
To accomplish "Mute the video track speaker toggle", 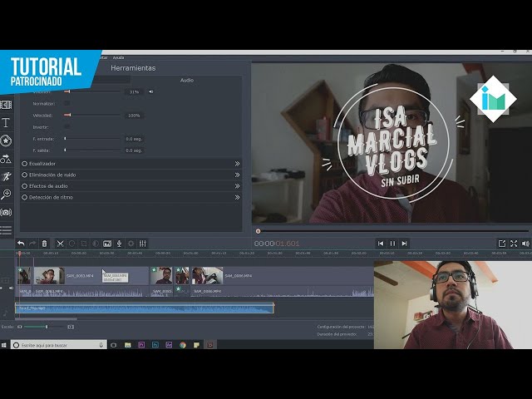I will coord(11,288).
